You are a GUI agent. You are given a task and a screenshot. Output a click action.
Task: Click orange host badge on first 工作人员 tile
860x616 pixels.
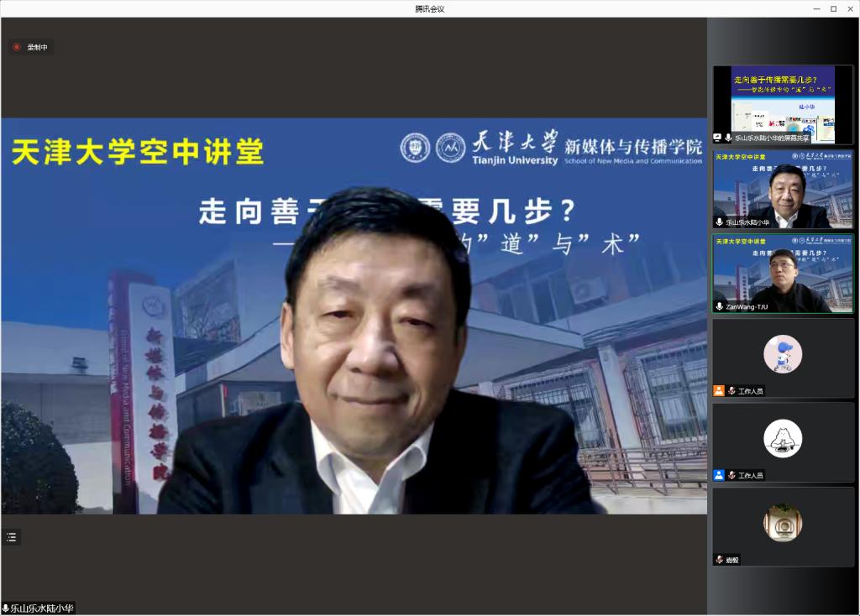719,391
